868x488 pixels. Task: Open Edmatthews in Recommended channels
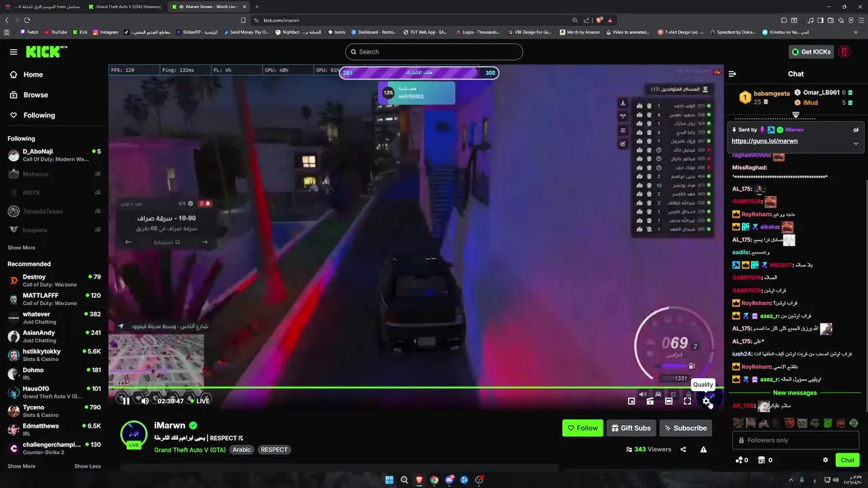coord(54,430)
